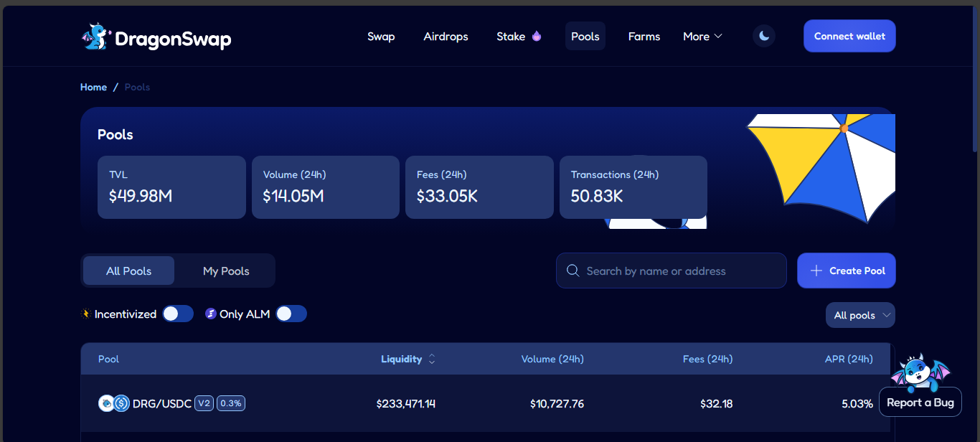Toggle dark mode with the moon icon
Screen dimensions: 980x442
764,36
